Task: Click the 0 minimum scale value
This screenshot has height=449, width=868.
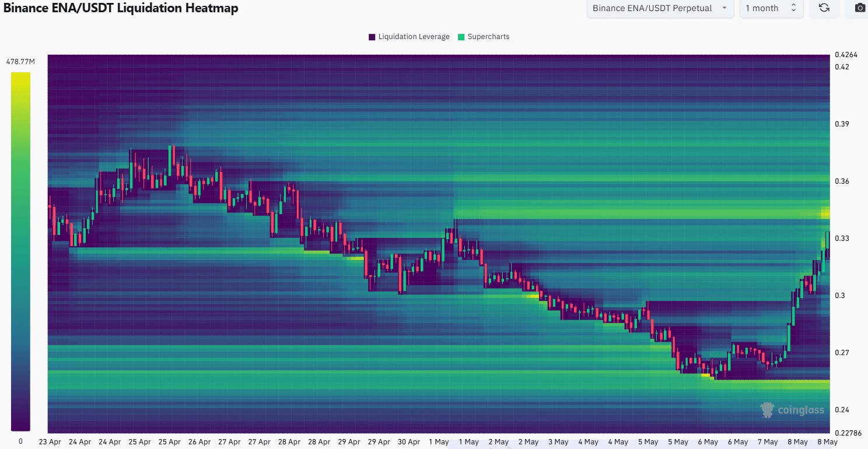Action: [20, 441]
